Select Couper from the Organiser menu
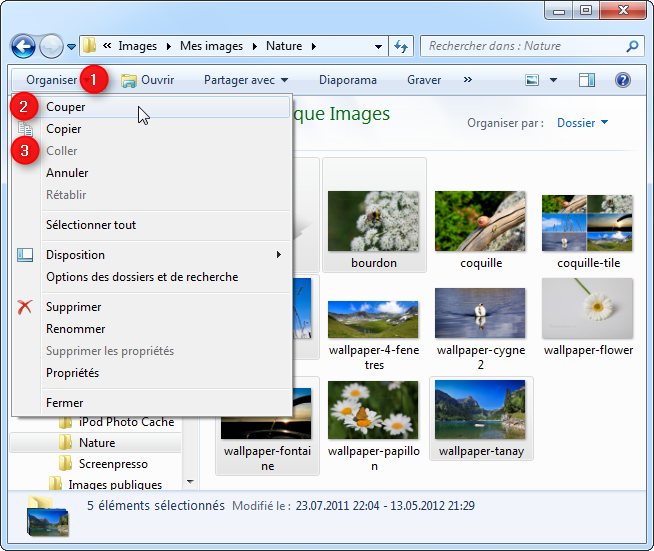The height and width of the screenshot is (551, 654). pos(66,107)
